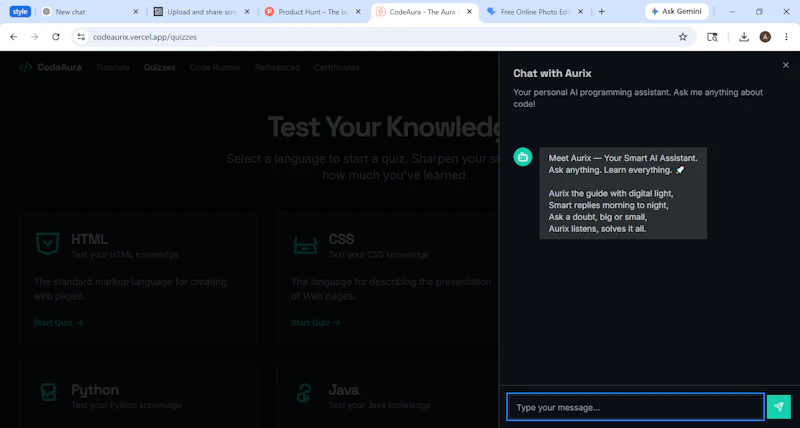The image size is (800, 428).
Task: Click the Chat with Aurix heading
Action: [552, 73]
